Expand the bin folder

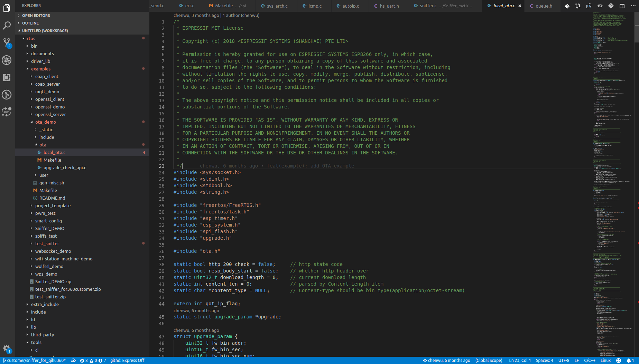pos(82,46)
